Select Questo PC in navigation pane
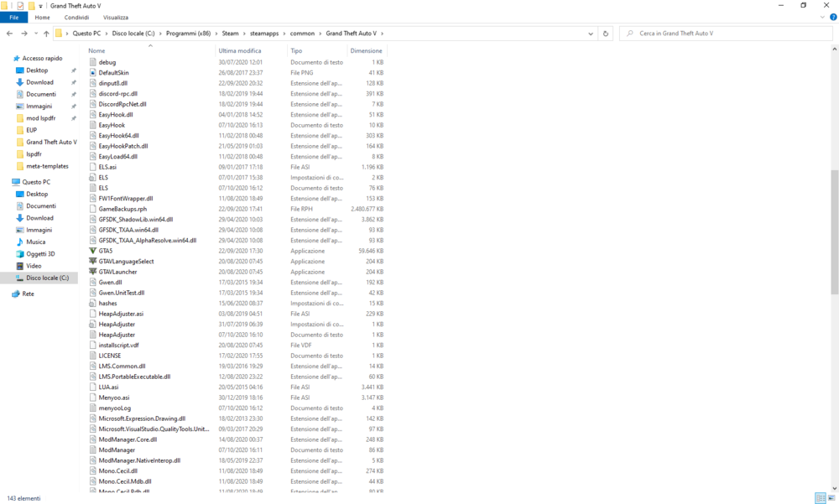Screen dimensions: 839x504 click(x=36, y=182)
